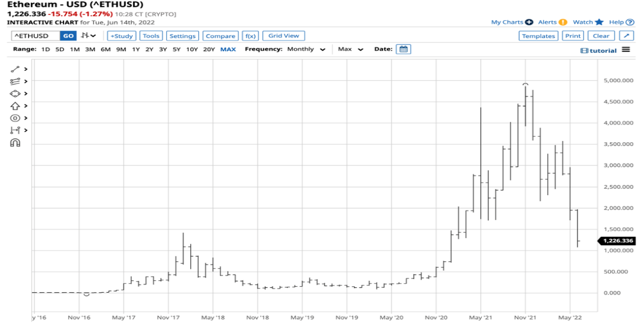Open Alerts notification icon
The height and width of the screenshot is (329, 644).
coord(563,22)
